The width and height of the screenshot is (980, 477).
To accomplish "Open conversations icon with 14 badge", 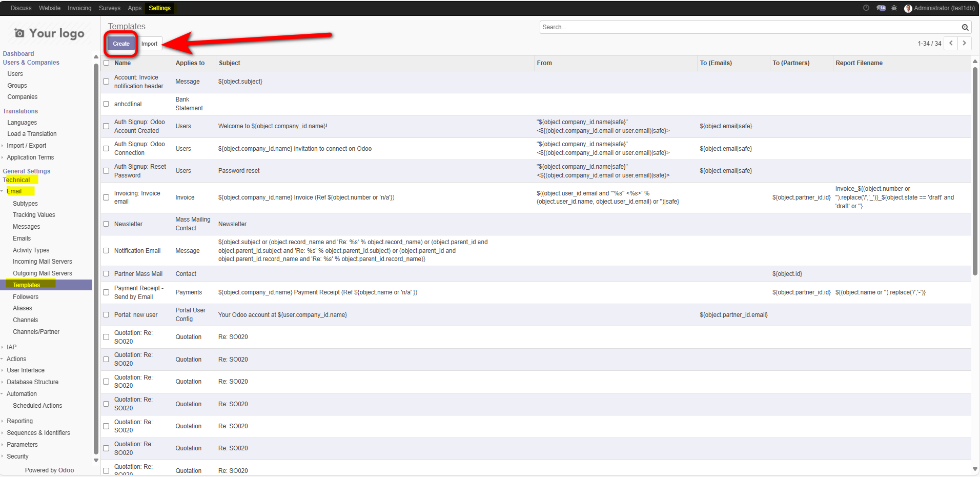I will coord(881,8).
